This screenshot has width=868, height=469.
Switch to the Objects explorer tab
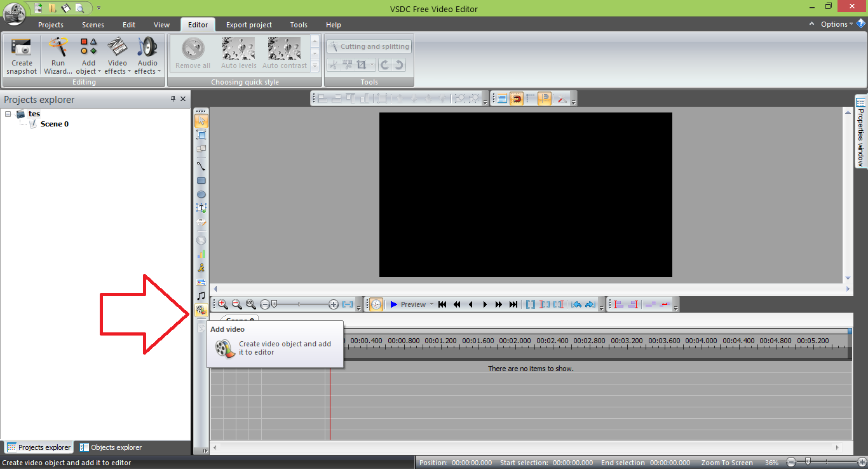tap(111, 447)
